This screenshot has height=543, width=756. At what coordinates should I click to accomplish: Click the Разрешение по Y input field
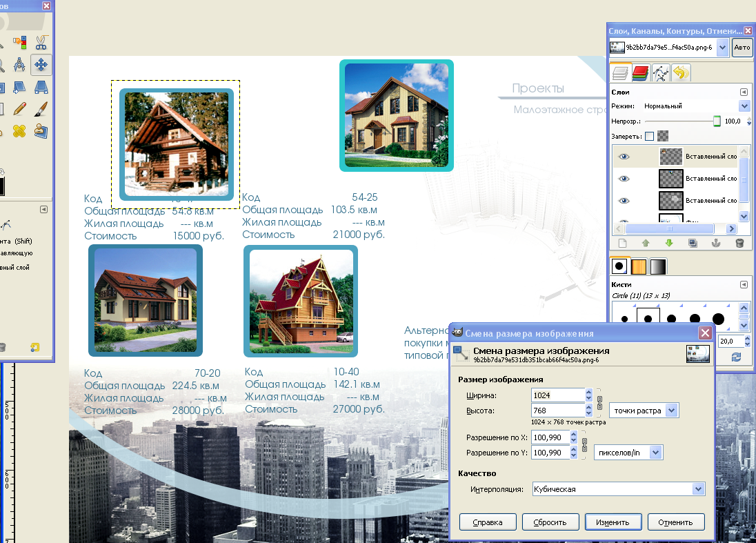550,453
